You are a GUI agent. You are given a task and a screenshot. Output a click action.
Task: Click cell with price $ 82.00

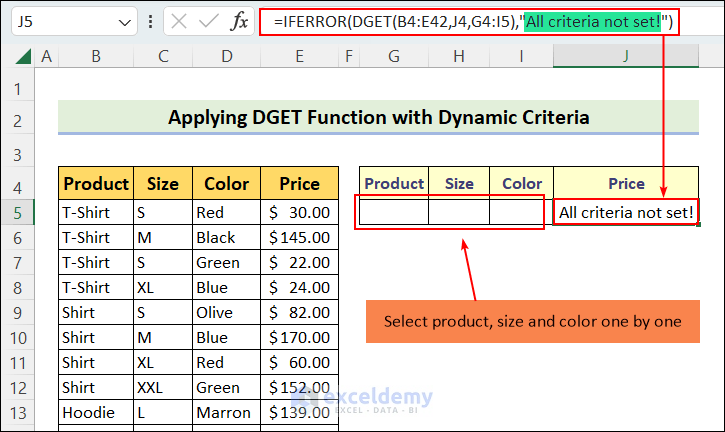point(300,312)
